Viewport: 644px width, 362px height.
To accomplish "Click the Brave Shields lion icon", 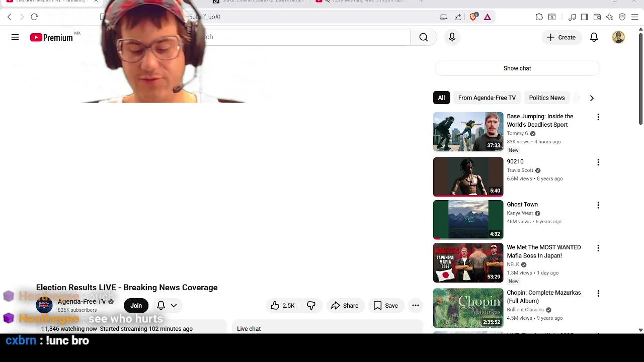I will coord(473,17).
